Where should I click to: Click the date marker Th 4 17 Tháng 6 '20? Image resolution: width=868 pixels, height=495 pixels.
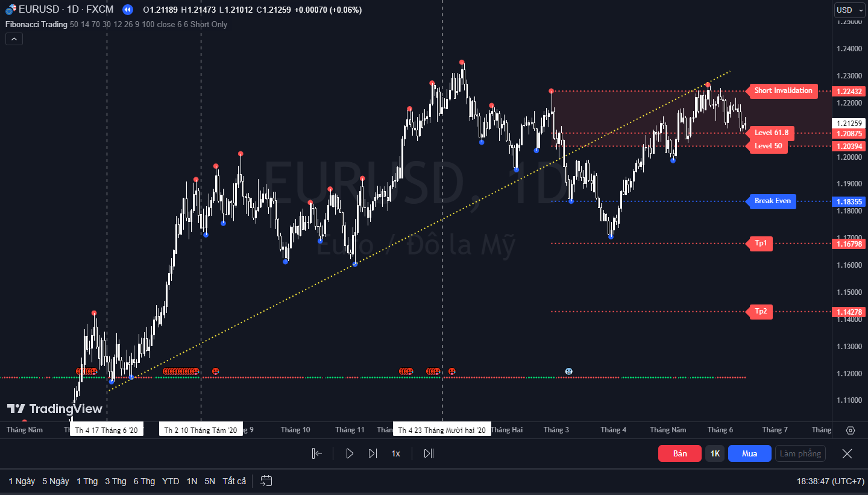click(x=106, y=430)
